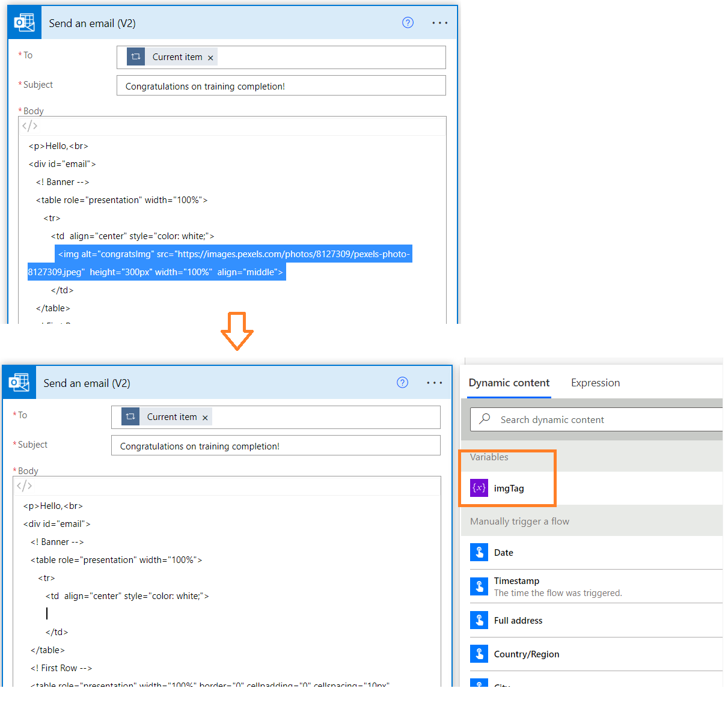
Task: Click the Outlook icon on the top email card
Action: [x=24, y=22]
